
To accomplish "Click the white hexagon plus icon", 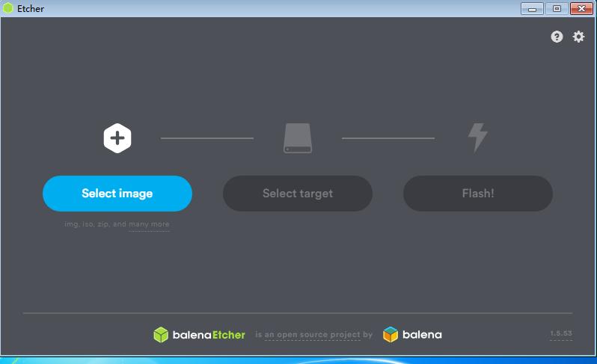I will pyautogui.click(x=117, y=138).
